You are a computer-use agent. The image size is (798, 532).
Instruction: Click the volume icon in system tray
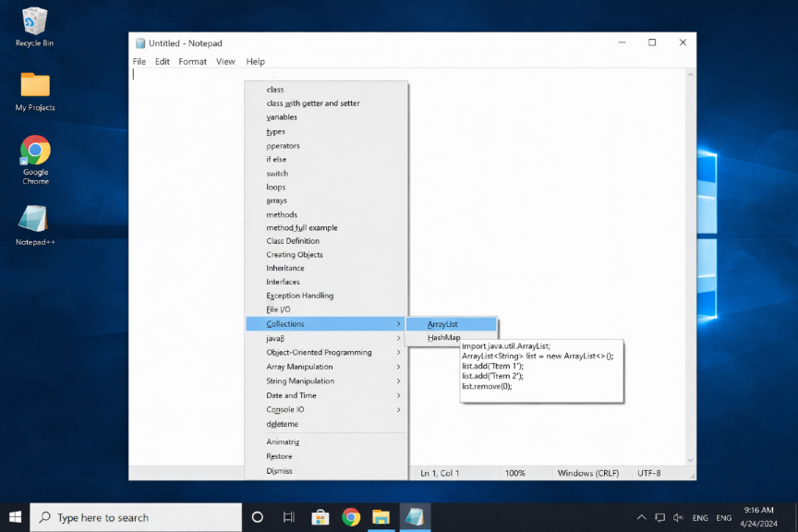click(678, 517)
